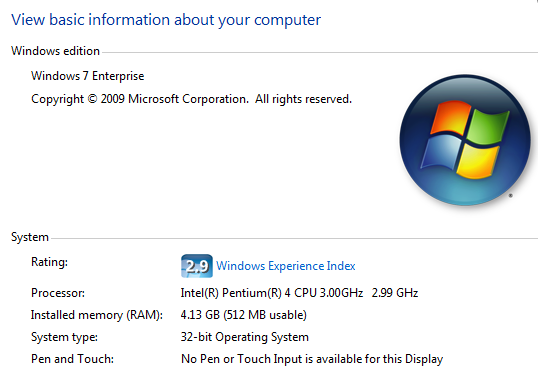Click the Rating label
Screen dimensions: 538x382
pyautogui.click(x=49, y=262)
